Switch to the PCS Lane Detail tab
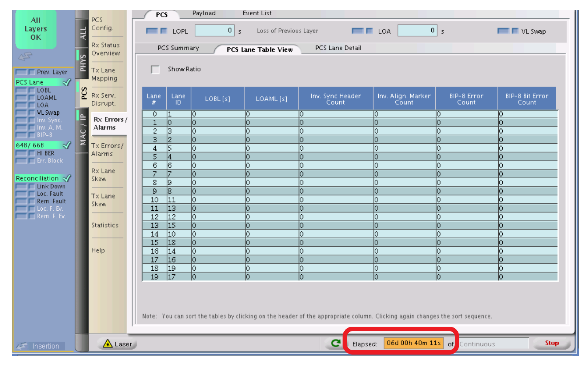Screen dimensions: 588x366 coord(338,48)
